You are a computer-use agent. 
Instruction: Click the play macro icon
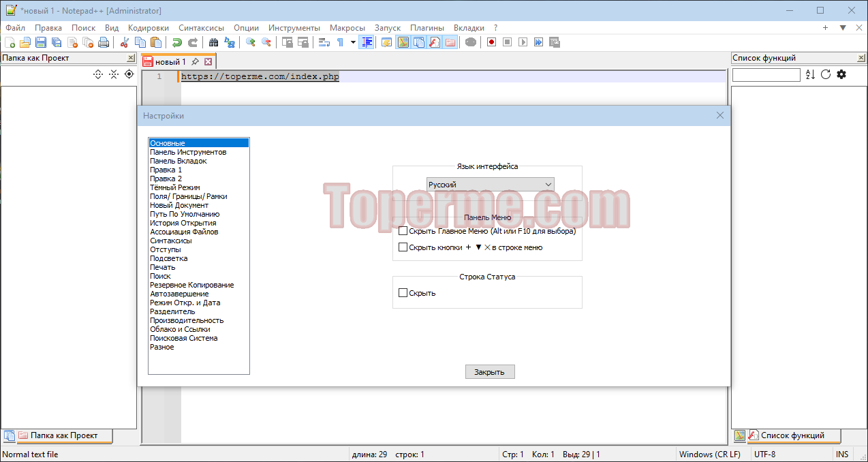[523, 42]
